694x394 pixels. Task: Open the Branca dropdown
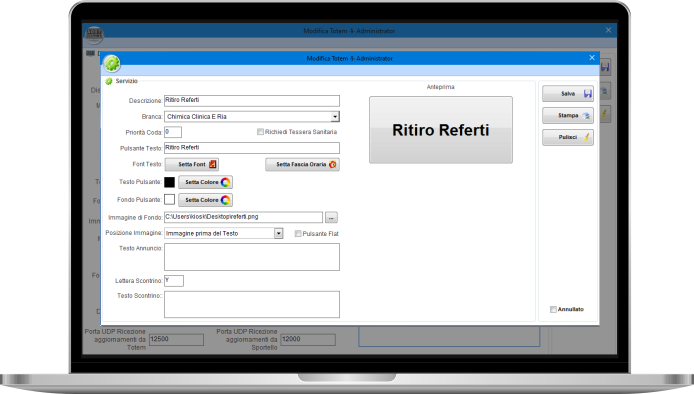point(335,116)
